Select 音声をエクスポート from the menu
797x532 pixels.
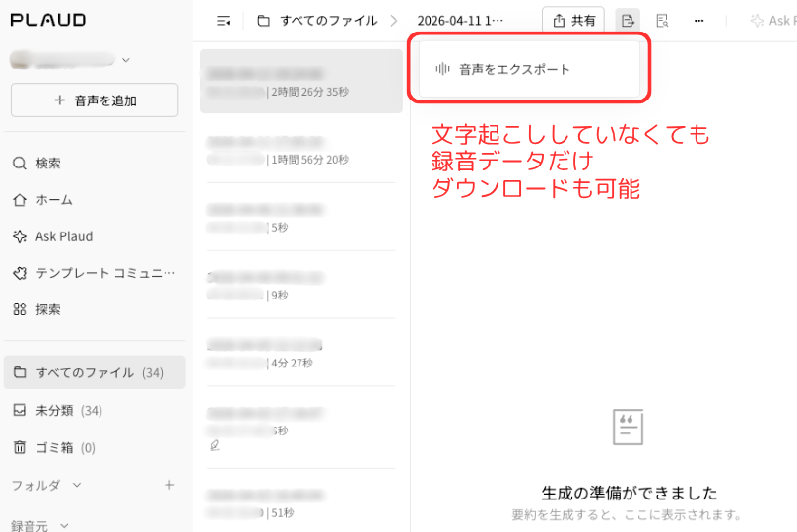point(514,69)
